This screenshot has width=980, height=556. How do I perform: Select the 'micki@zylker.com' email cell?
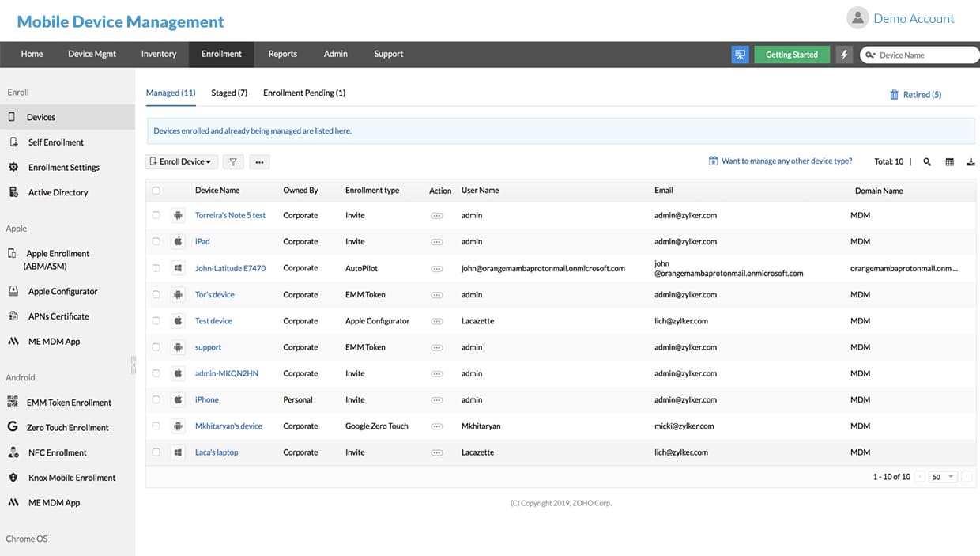(x=684, y=426)
